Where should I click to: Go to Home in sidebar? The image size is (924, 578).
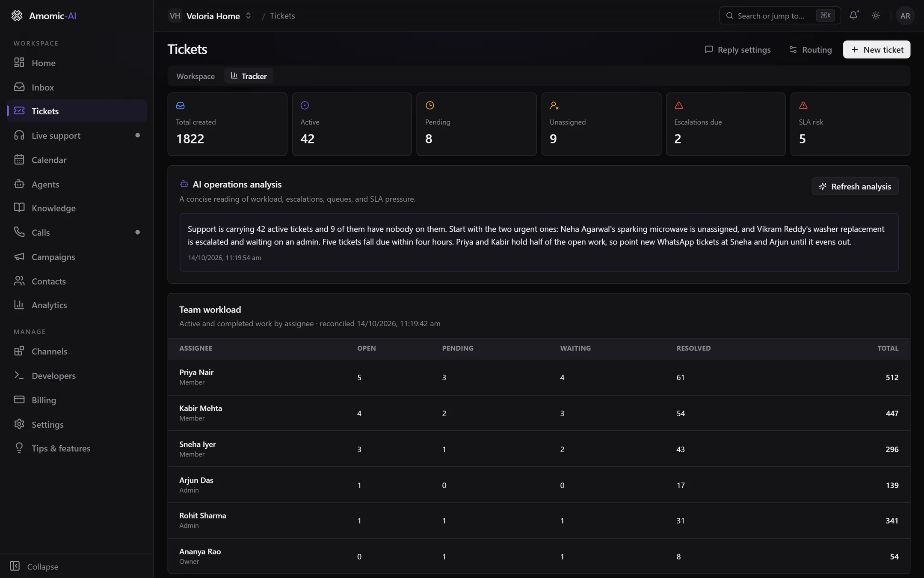77,63
